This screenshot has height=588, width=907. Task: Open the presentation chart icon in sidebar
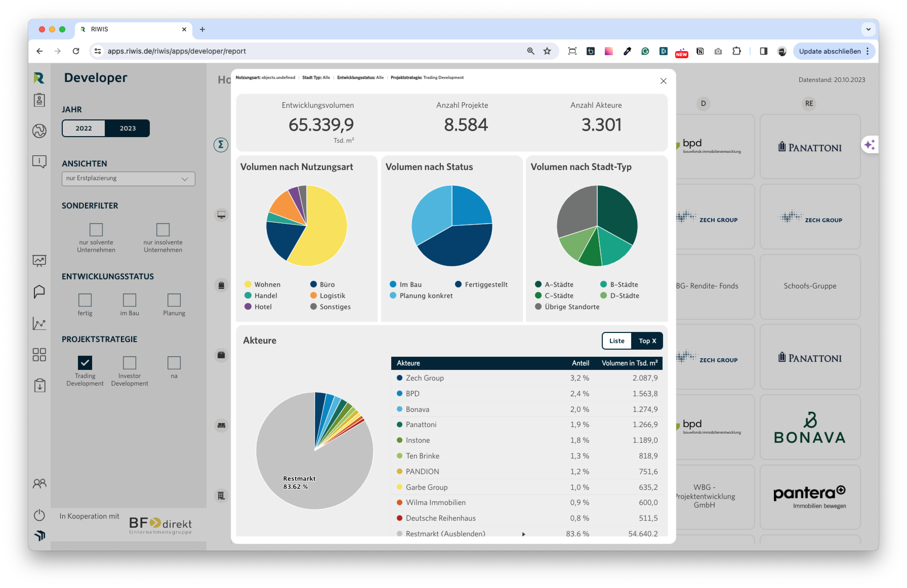(x=39, y=261)
